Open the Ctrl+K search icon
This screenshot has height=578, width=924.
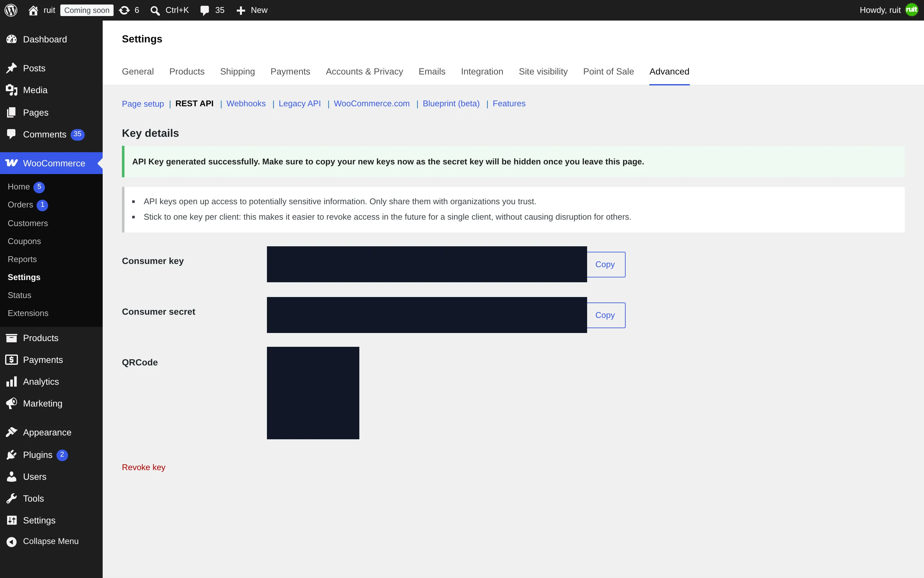pos(155,10)
